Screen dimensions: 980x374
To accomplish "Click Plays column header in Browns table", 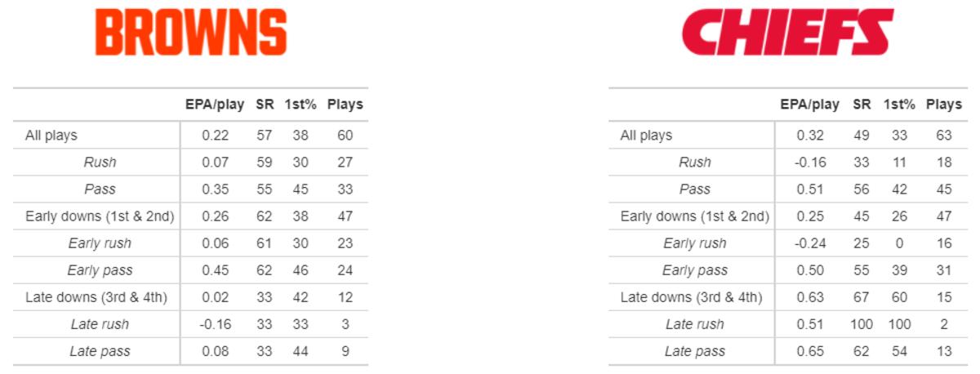I will click(345, 105).
